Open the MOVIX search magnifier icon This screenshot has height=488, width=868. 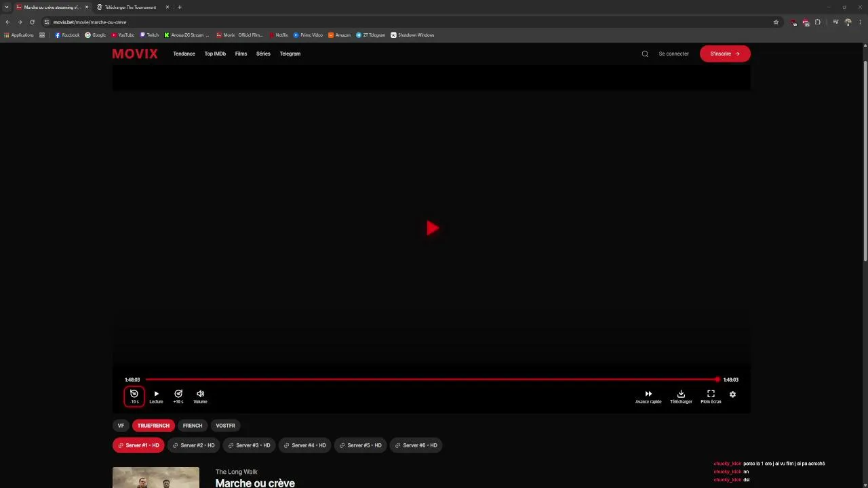[x=645, y=54]
